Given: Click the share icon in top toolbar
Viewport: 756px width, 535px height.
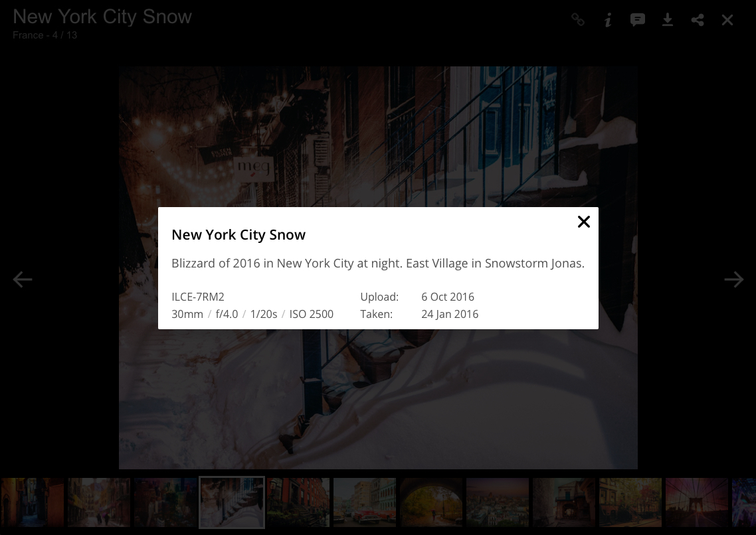Looking at the screenshot, I should pos(697,20).
